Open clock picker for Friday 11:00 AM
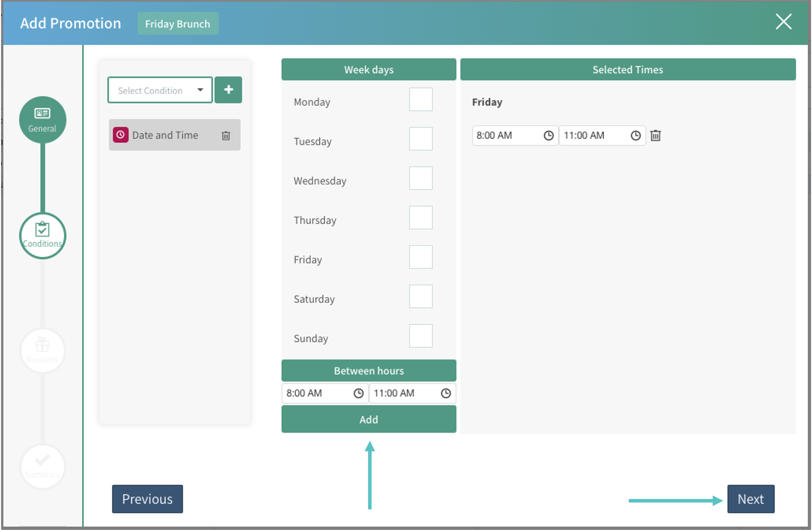The image size is (812, 530). coord(635,136)
